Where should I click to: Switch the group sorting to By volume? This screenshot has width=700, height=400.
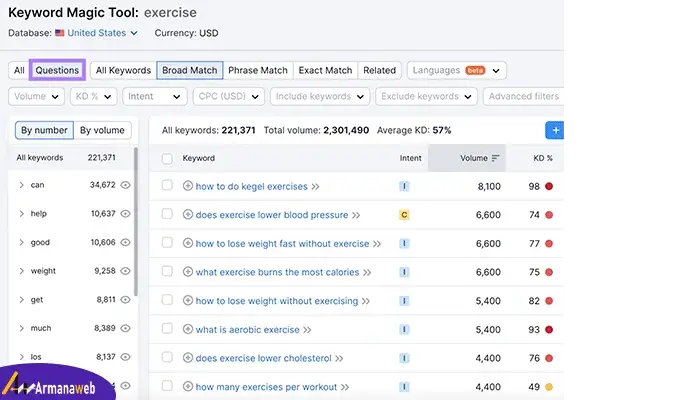102,130
